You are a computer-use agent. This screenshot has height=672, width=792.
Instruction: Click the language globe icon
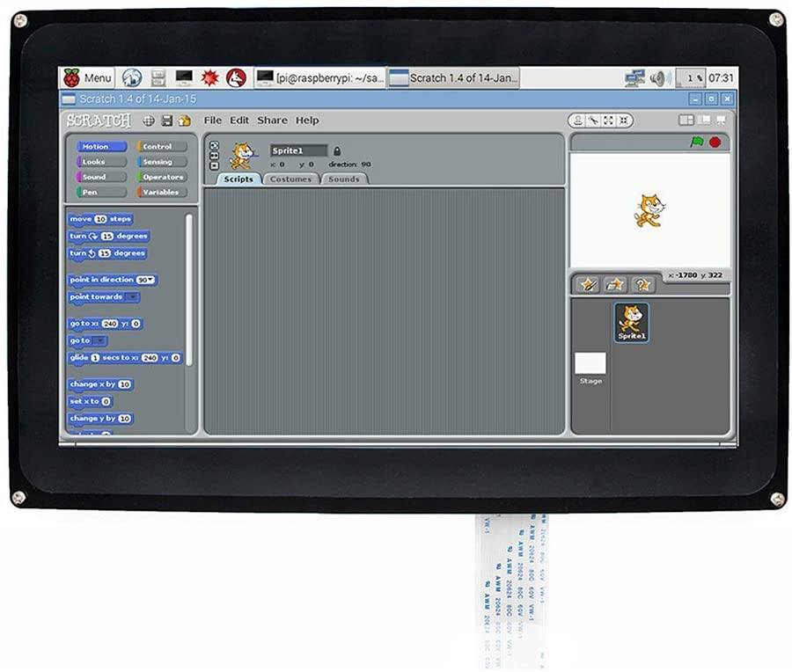coord(149,121)
